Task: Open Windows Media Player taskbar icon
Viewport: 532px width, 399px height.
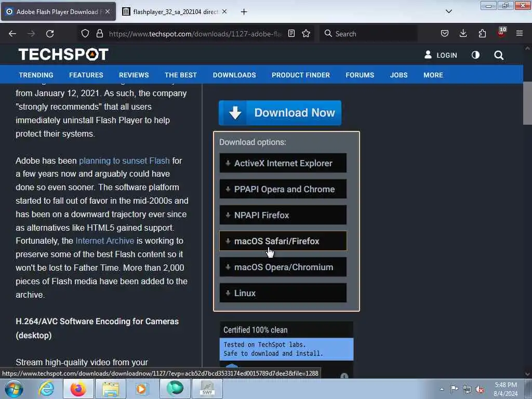Action: (x=142, y=389)
